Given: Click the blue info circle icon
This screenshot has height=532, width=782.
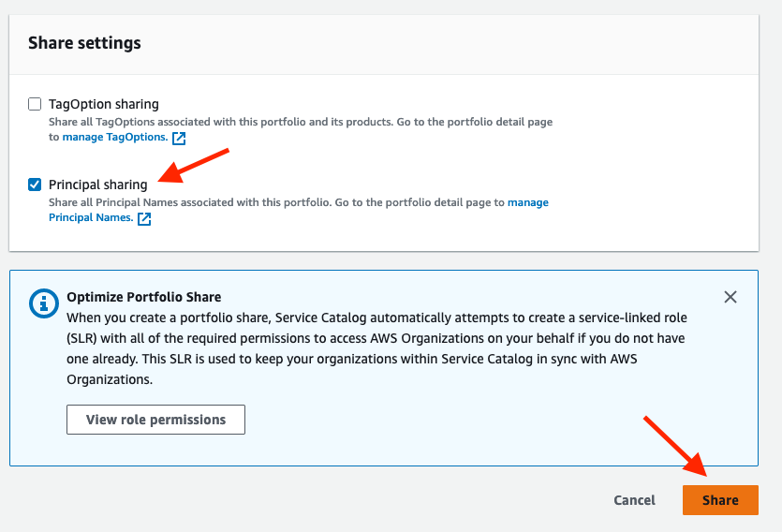Looking at the screenshot, I should pyautogui.click(x=44, y=303).
